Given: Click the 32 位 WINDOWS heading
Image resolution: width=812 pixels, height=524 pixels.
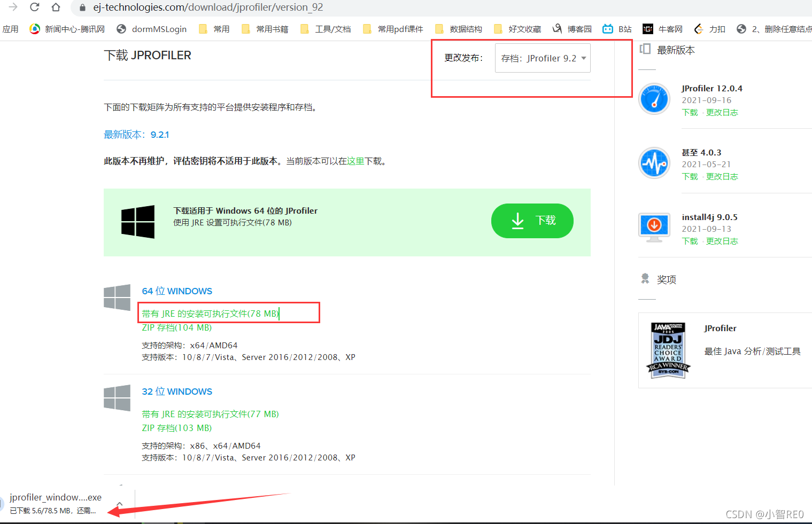Looking at the screenshot, I should coord(177,392).
